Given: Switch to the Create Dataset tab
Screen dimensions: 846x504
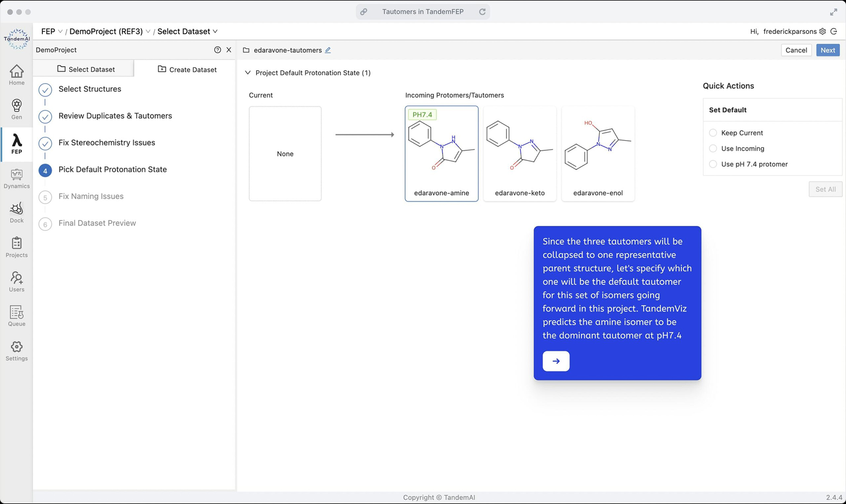Looking at the screenshot, I should tap(187, 69).
